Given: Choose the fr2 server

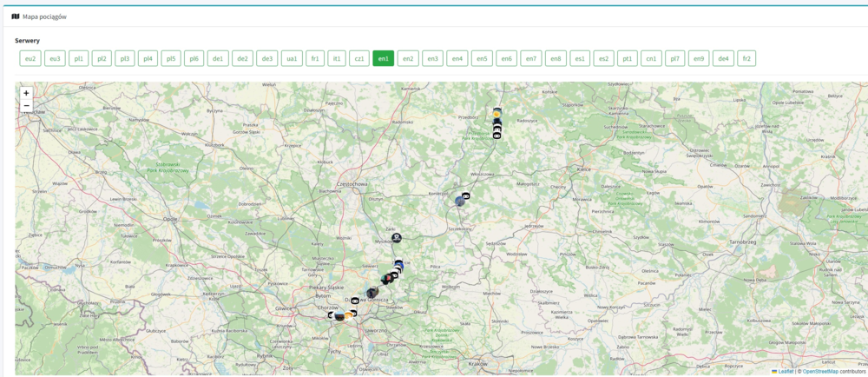Looking at the screenshot, I should 746,58.
